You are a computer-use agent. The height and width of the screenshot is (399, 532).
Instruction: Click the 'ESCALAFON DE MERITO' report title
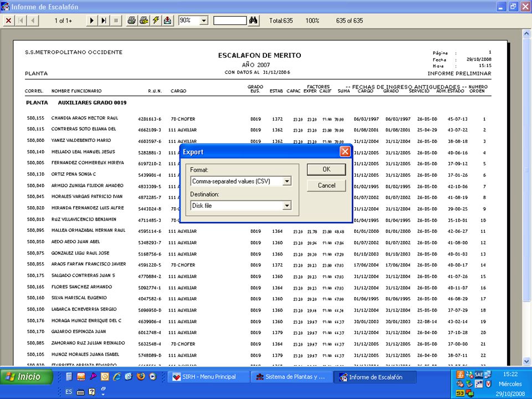tap(259, 55)
